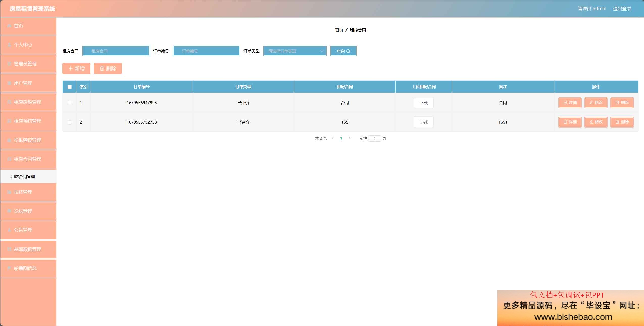Expand the 投诉建议管理 menu
This screenshot has height=326, width=644.
pyautogui.click(x=28, y=140)
